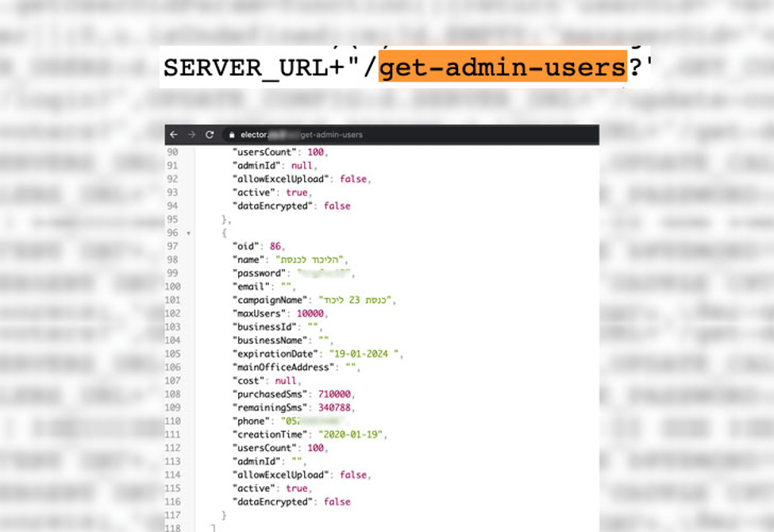Click the SERVER_URL+ code text
The width and height of the screenshot is (774, 532).
coord(254,68)
